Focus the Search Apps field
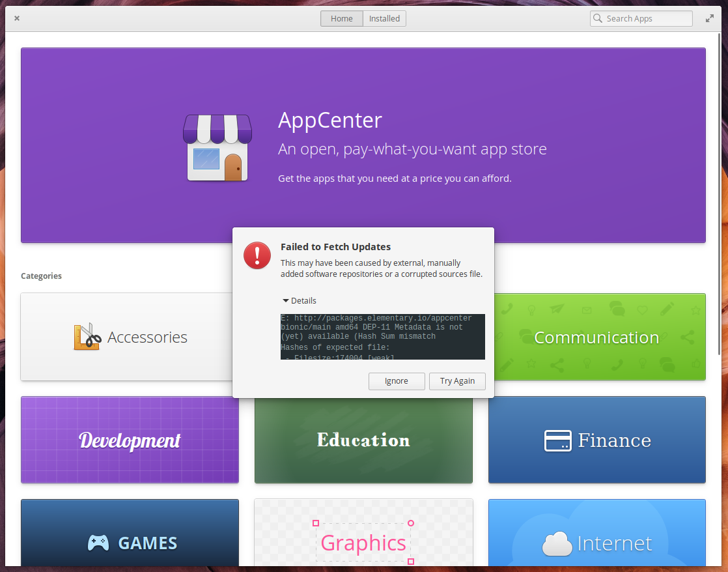 641,19
